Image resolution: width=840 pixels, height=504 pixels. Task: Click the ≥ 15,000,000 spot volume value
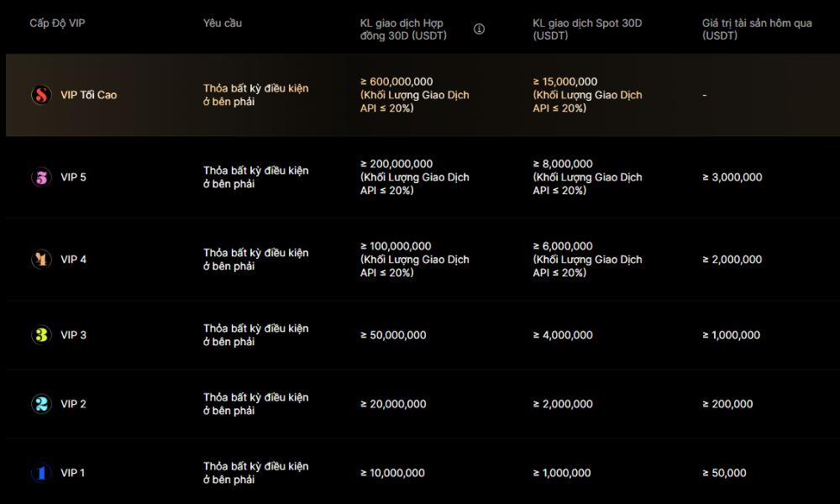click(x=565, y=81)
